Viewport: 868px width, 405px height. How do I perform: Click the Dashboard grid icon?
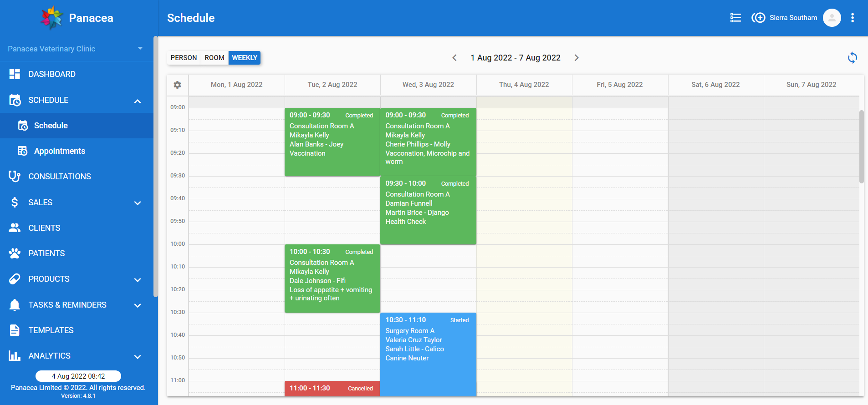(15, 74)
